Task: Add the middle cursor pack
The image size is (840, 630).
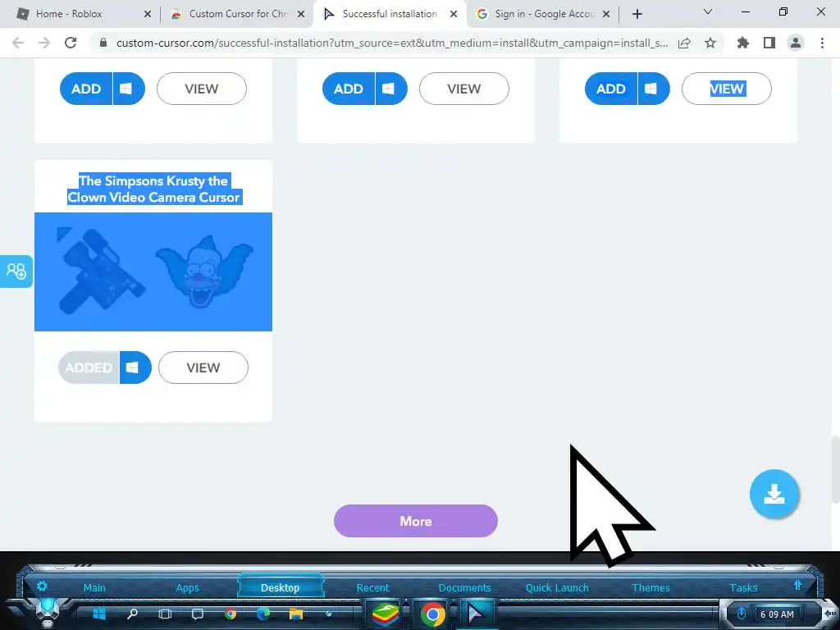Action: point(349,89)
